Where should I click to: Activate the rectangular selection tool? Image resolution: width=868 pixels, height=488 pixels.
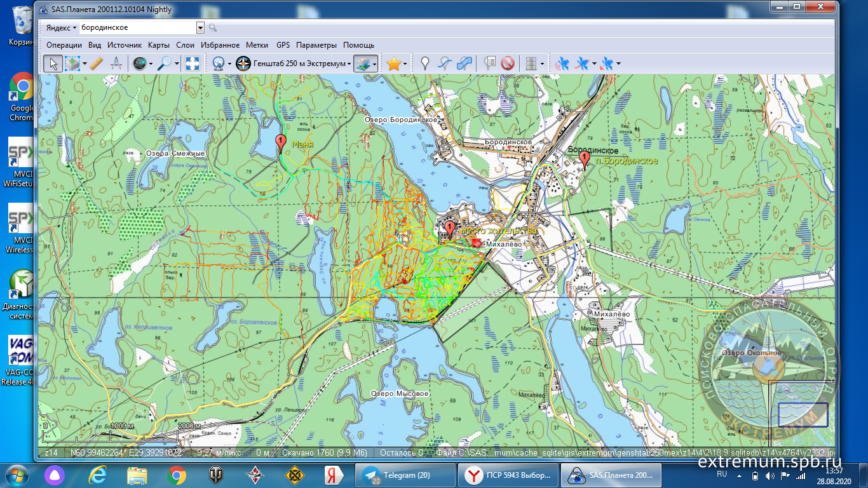[x=71, y=64]
